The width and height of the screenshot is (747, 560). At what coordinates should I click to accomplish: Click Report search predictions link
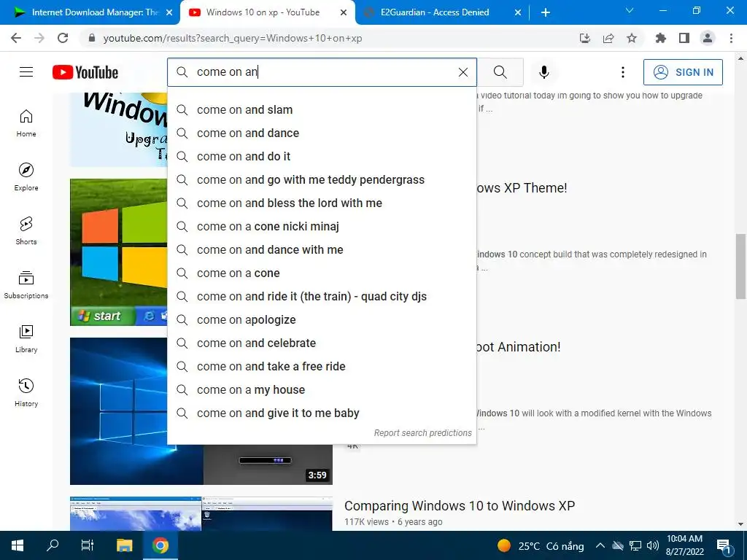point(422,433)
